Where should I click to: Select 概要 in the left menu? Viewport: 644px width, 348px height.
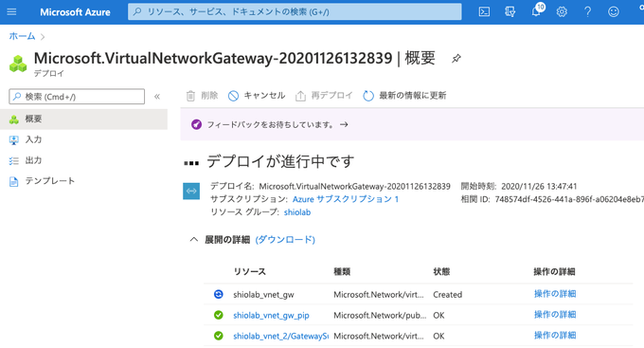(83, 119)
